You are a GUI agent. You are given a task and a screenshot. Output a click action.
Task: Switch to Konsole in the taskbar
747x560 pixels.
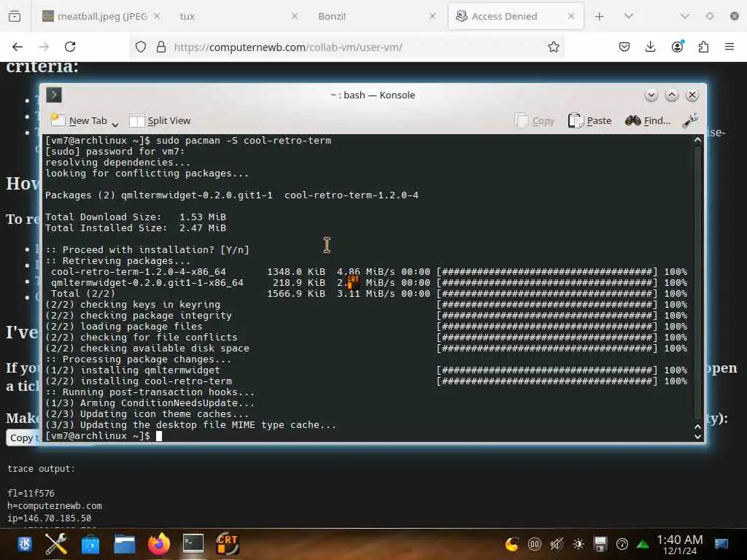pos(193,543)
